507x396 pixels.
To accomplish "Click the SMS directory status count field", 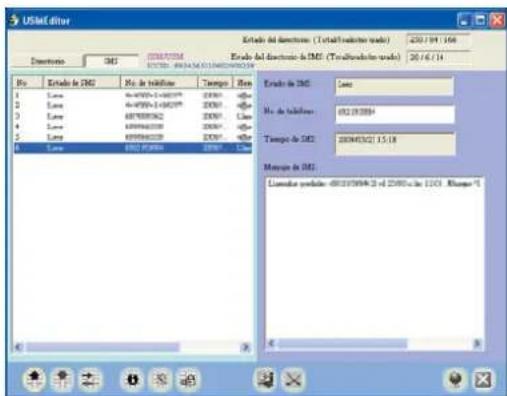I will click(x=438, y=57).
